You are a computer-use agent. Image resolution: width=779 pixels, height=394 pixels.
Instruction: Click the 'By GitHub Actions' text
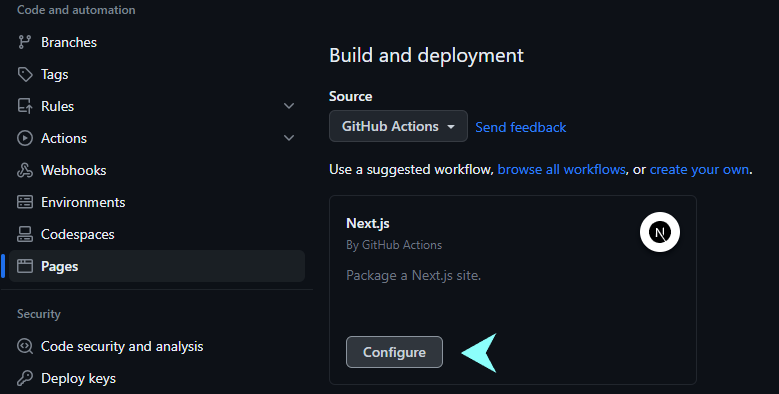pyautogui.click(x=394, y=245)
